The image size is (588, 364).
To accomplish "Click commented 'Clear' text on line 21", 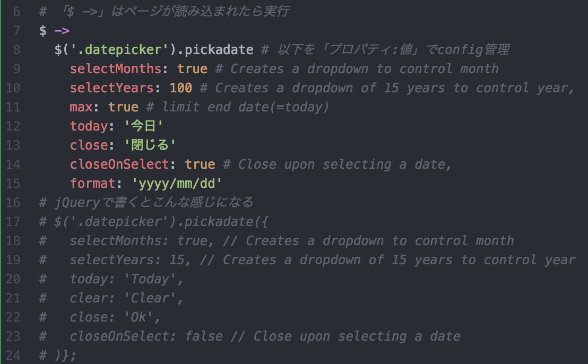I will click(150, 298).
